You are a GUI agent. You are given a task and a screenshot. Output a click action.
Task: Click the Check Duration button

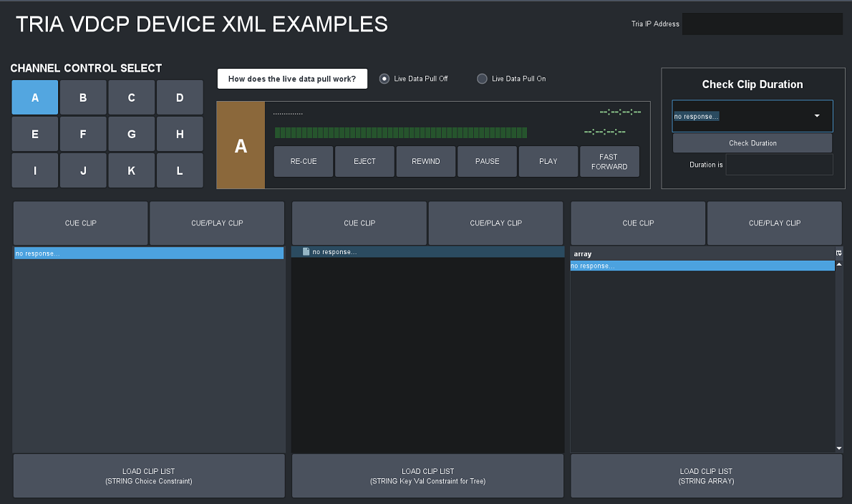pyautogui.click(x=752, y=142)
